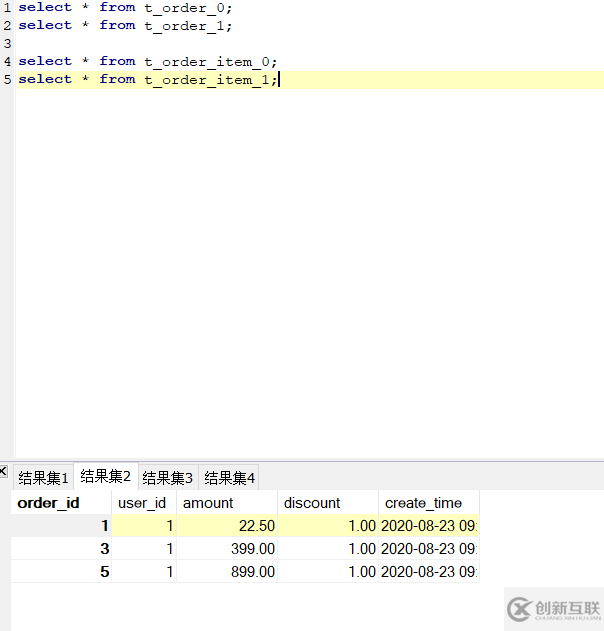Select the amount cell showing 22.50
This screenshot has height=631, width=604.
[227, 525]
